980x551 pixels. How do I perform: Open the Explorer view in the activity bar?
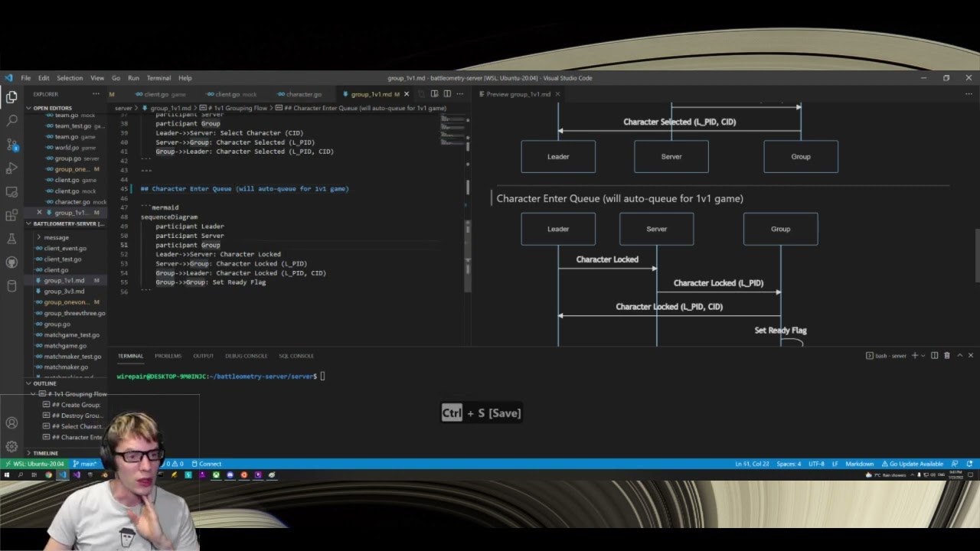tap(11, 97)
